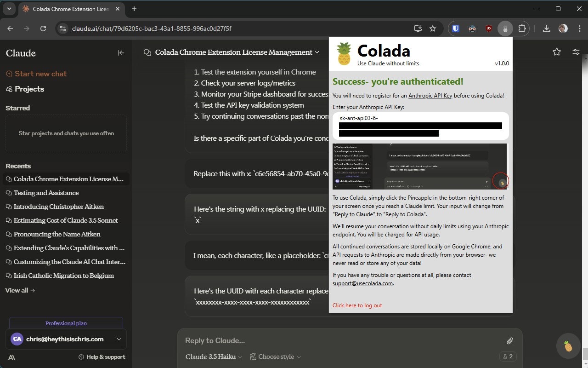
Task: Click the address bar URL
Action: pyautogui.click(x=152, y=29)
